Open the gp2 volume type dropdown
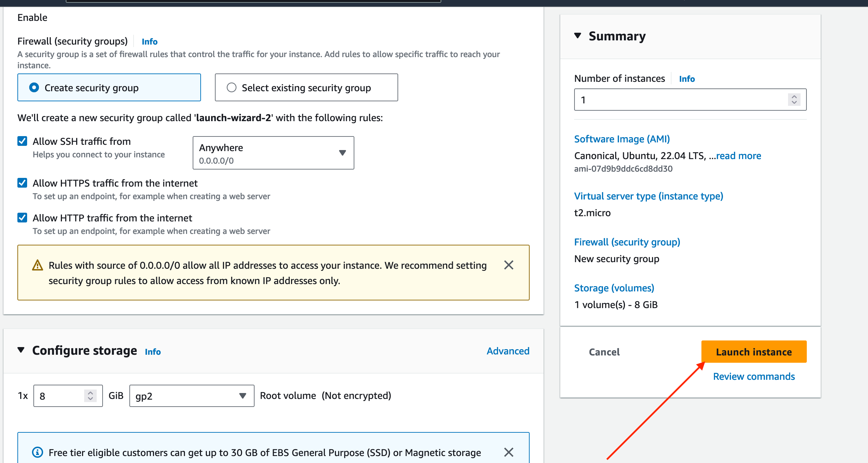 point(192,396)
